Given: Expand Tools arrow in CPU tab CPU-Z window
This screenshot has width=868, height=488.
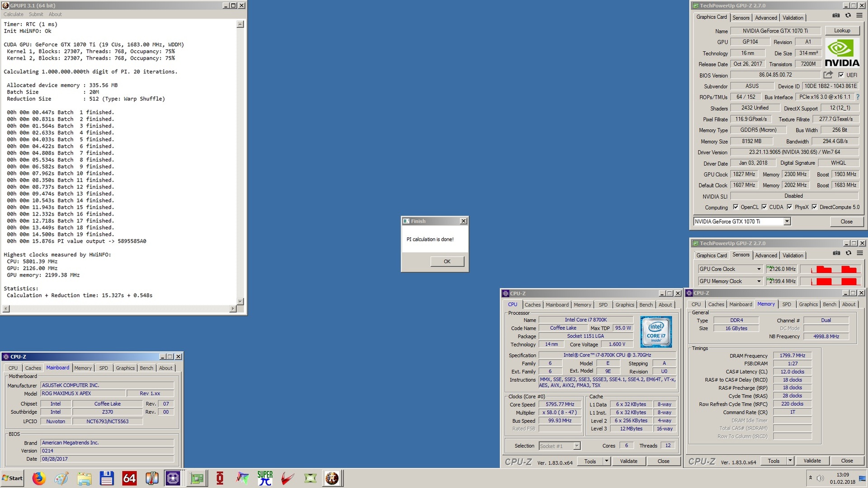Looking at the screenshot, I should 606,461.
